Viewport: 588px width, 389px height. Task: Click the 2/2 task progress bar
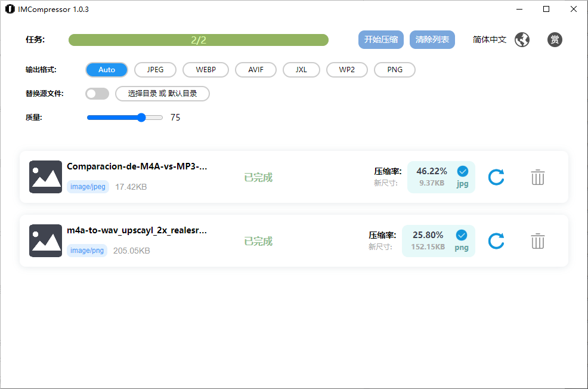tap(199, 40)
